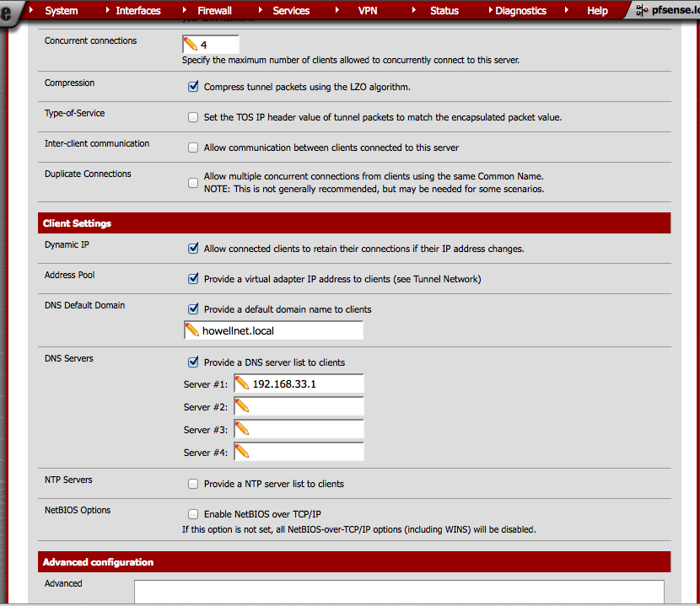
Task: Click the Status menu arrow icon
Action: [414, 10]
